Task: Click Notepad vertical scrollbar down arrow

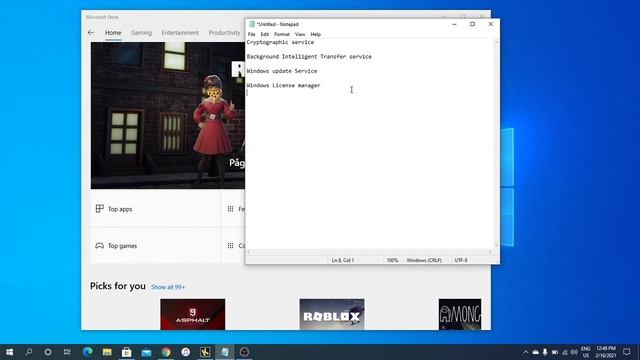Action: pyautogui.click(x=496, y=245)
